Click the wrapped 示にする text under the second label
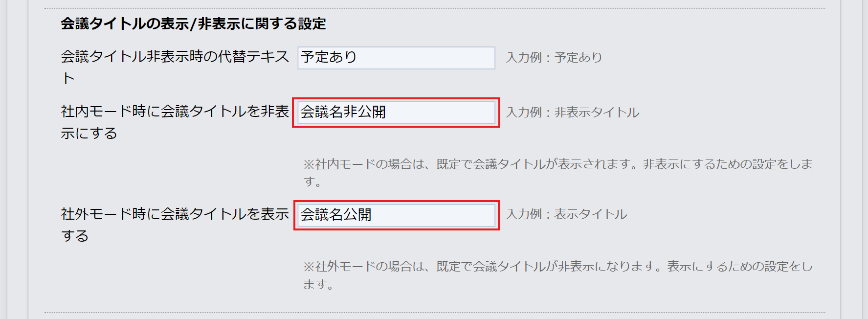The image size is (868, 319). click(89, 134)
